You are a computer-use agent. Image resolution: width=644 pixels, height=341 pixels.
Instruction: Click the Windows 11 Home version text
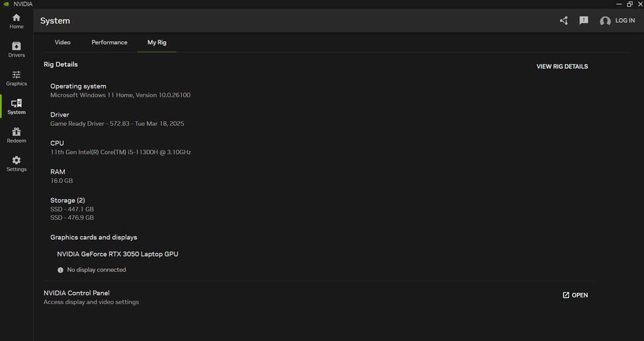120,94
